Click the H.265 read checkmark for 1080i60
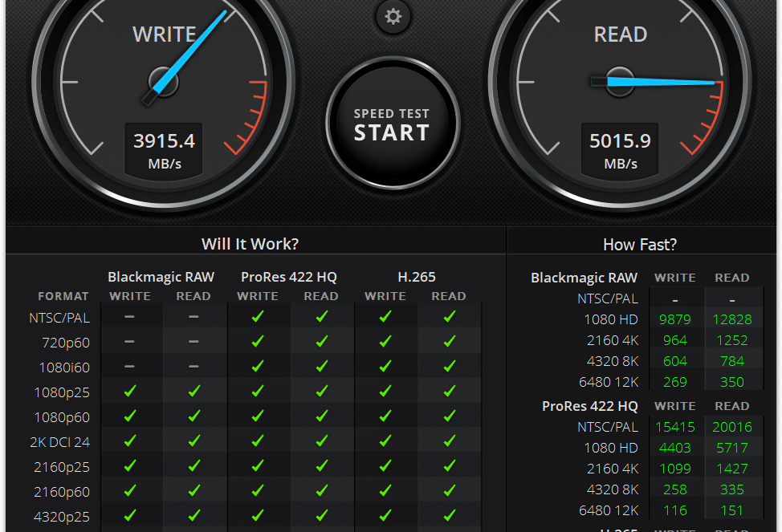The image size is (782, 532). click(x=450, y=367)
